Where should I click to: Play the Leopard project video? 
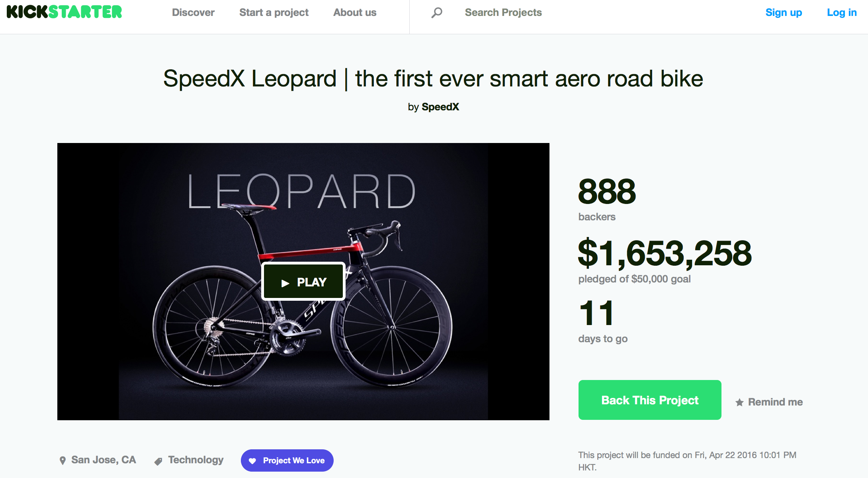point(303,282)
